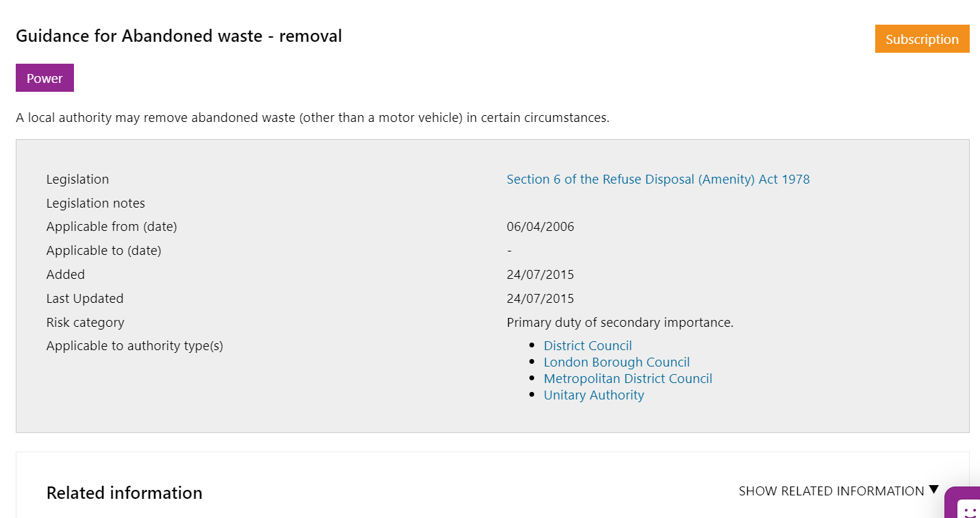This screenshot has width=980, height=518.
Task: Click the Guidance for Abandoned waste heading
Action: pos(179,36)
